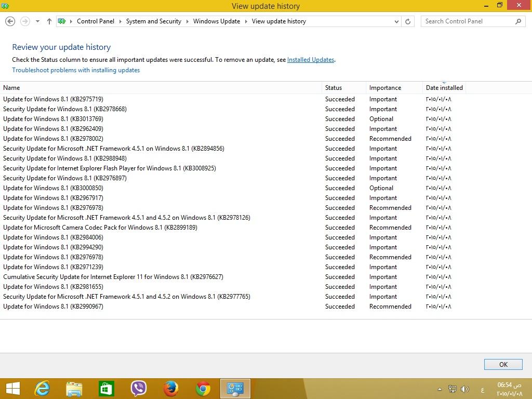Select update KB2990967 in the list
The image size is (532, 399).
pos(233,306)
